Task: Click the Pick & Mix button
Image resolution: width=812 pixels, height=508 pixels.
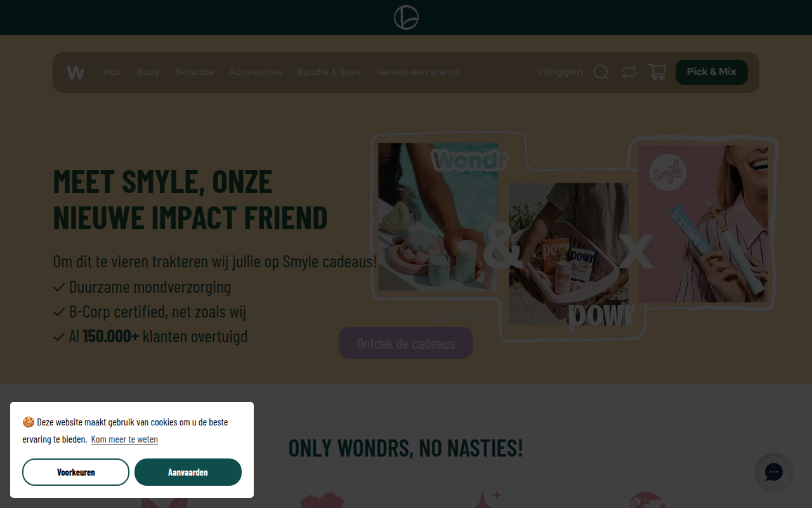Action: (x=712, y=72)
